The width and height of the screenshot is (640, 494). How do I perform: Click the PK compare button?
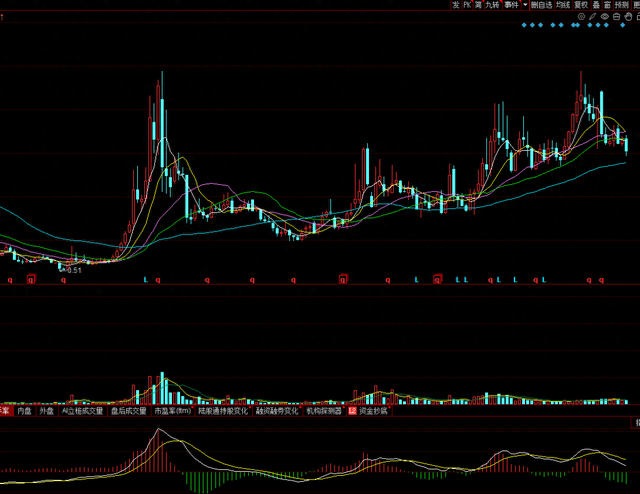click(466, 5)
